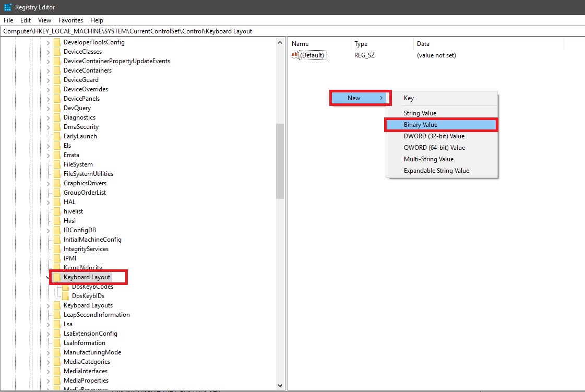This screenshot has height=392, width=585.
Task: Collapse the Keyboard Layout key
Action: (x=47, y=277)
